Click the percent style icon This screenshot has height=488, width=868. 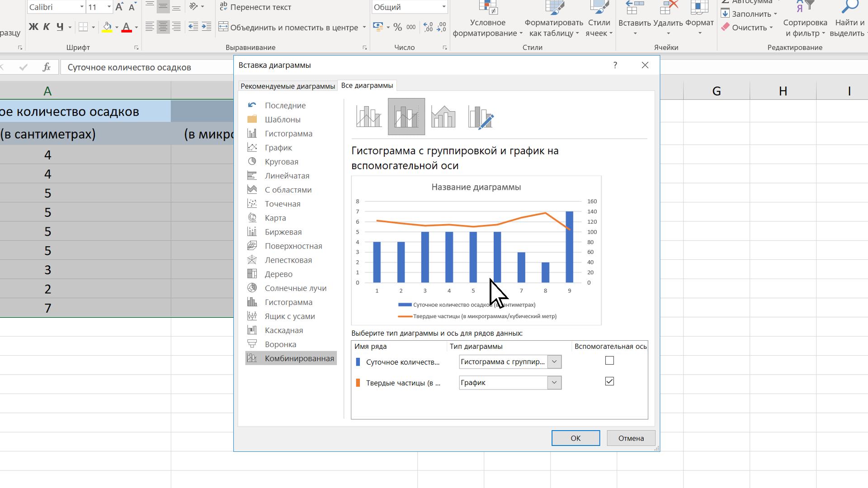pos(397,27)
